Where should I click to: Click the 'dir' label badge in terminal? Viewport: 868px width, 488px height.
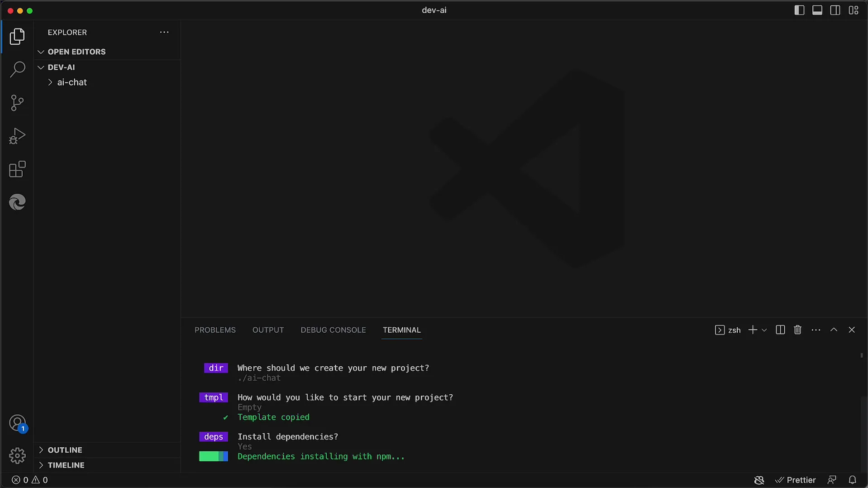click(216, 368)
